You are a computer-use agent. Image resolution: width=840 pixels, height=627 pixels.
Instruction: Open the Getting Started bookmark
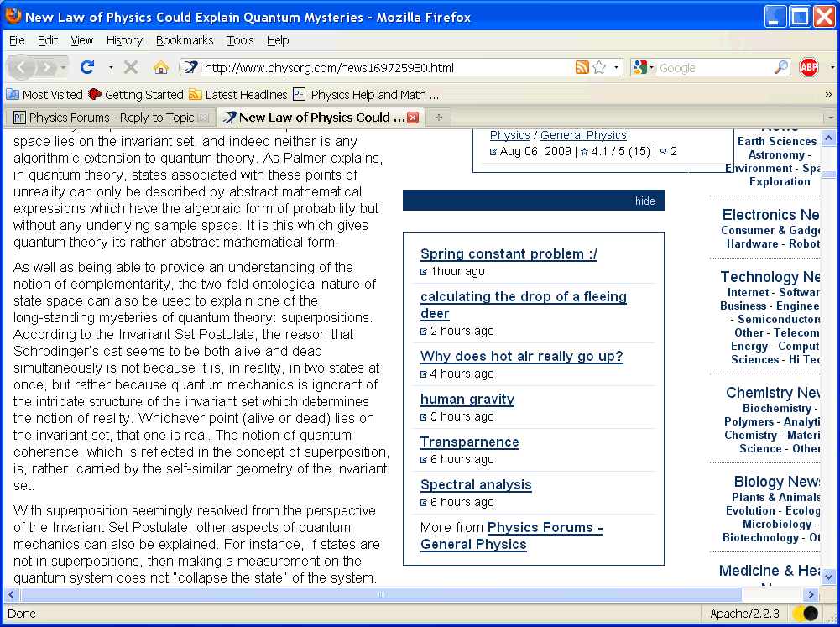(x=136, y=95)
